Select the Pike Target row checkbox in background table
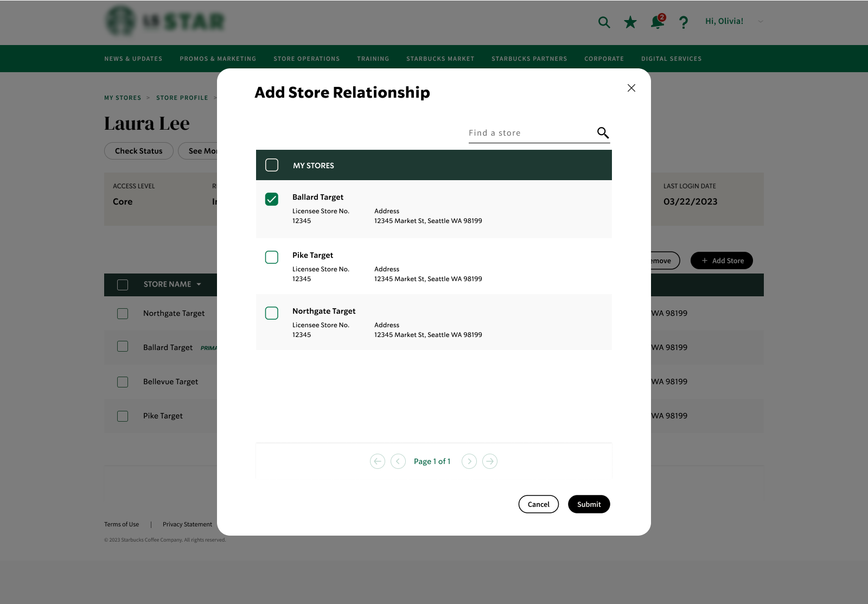Screen dimensions: 868x604 (123, 416)
